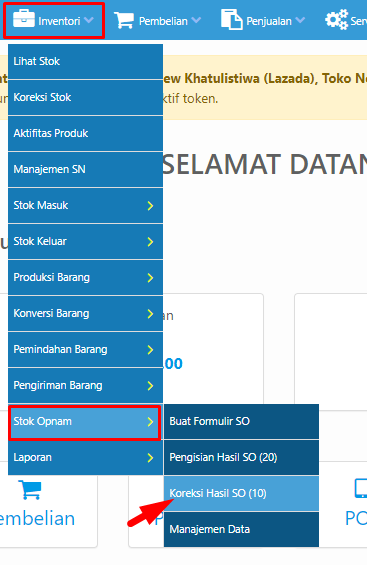Expand the Laporan submenu arrow
The width and height of the screenshot is (367, 565).
(150, 458)
